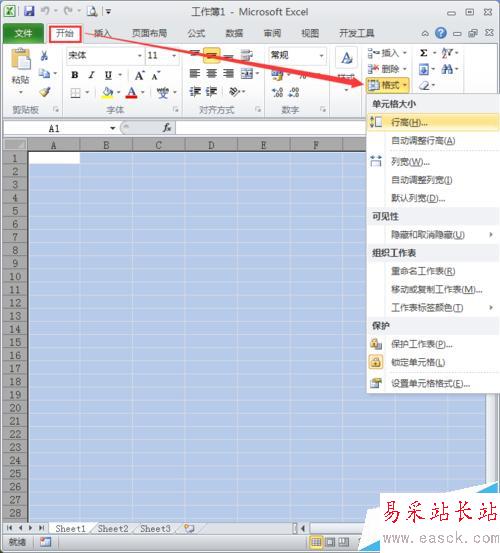Viewport: 500px width, 553px height.
Task: Open the font size 11 dropdown
Action: [174, 56]
